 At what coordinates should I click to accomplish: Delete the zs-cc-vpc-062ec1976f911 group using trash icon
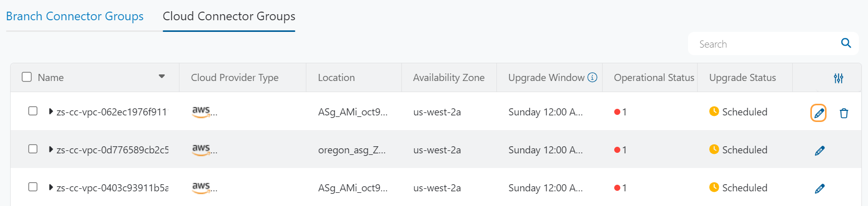844,113
